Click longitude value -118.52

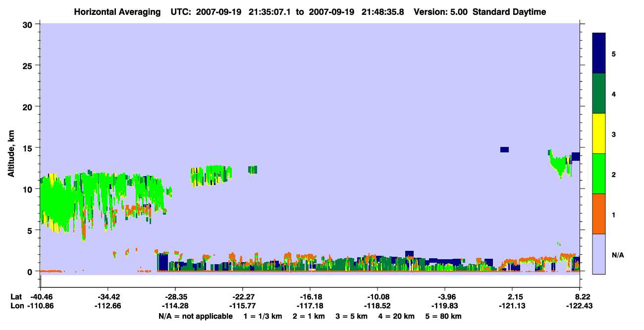[x=377, y=306]
